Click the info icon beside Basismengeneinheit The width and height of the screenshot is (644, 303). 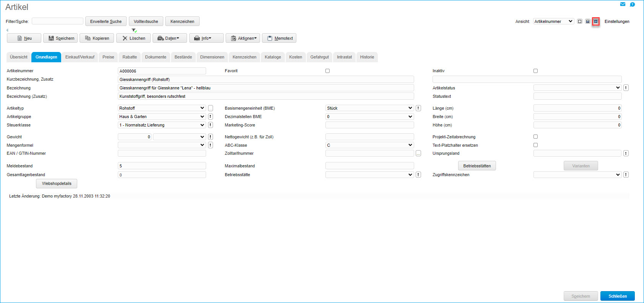tap(418, 108)
